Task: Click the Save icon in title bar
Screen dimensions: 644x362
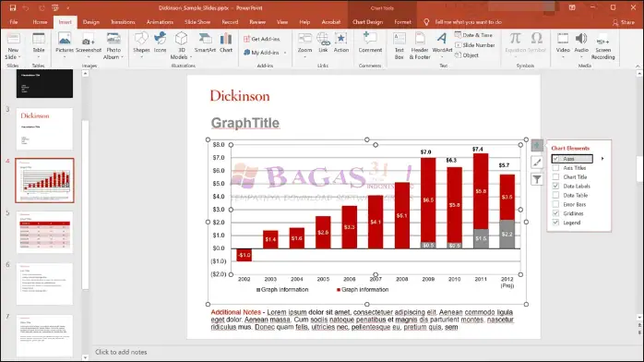Action: (x=13, y=7)
